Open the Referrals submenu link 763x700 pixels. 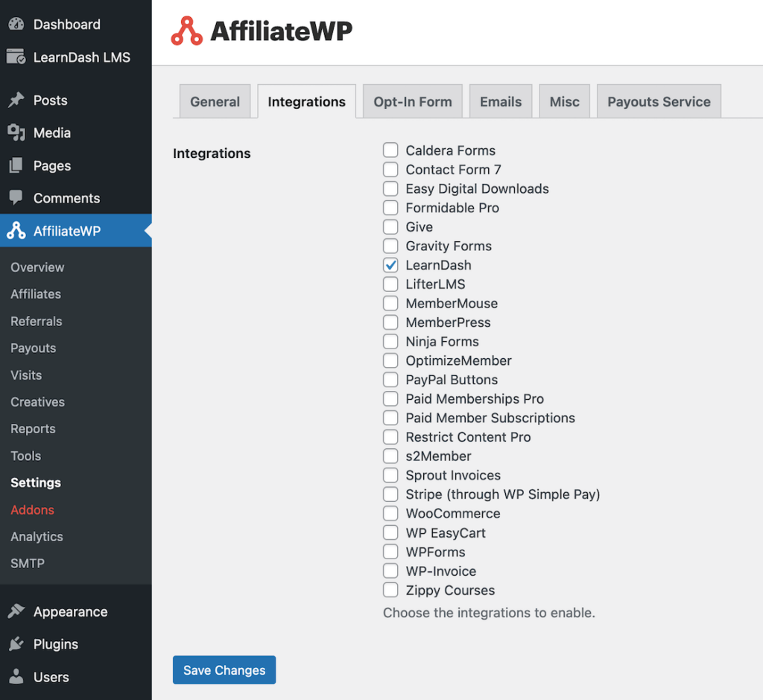37,321
